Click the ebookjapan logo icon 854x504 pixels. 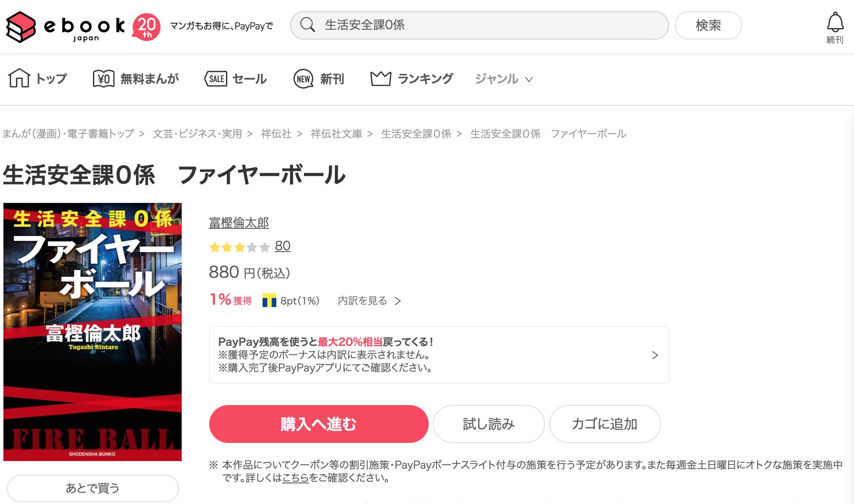tap(21, 27)
